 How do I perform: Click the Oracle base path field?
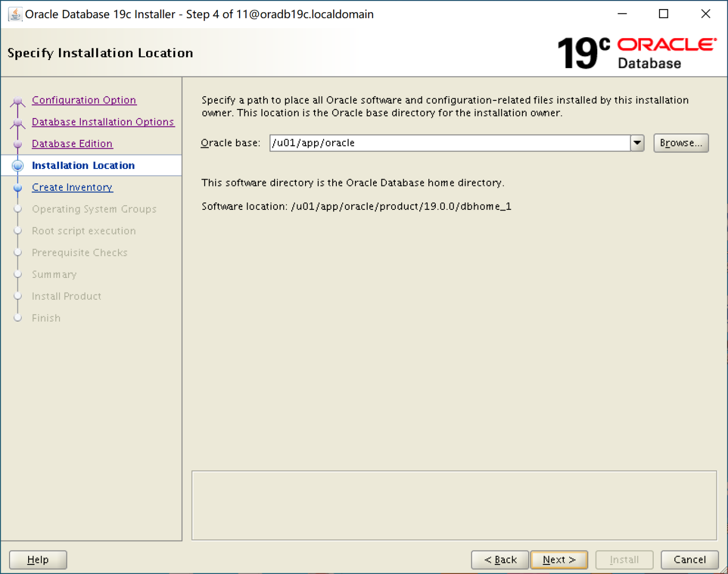[x=450, y=143]
